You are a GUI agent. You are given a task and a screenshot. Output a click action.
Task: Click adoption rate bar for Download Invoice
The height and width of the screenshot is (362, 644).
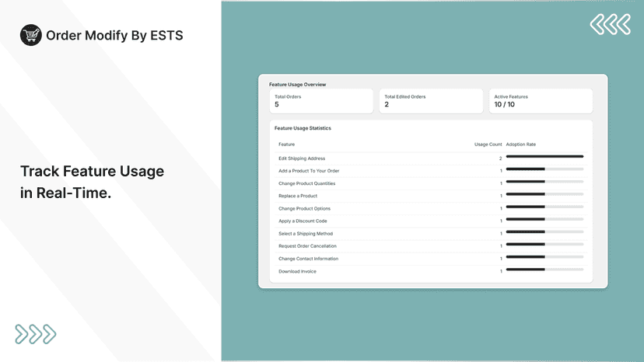[544, 270]
